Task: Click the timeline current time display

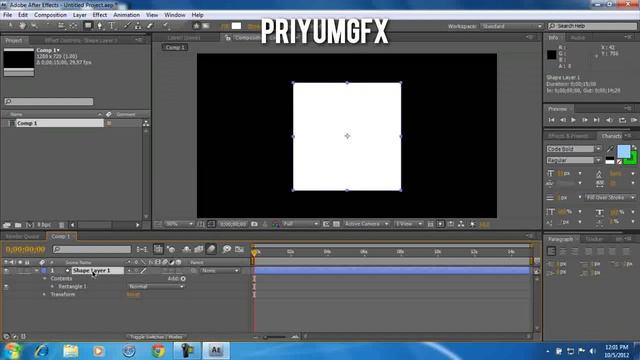Action: 25,249
